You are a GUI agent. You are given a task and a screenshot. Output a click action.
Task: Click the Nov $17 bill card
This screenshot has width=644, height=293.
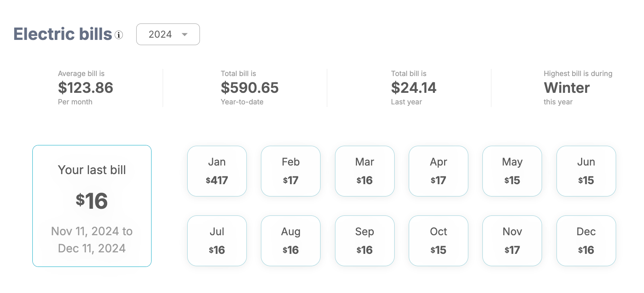point(512,241)
